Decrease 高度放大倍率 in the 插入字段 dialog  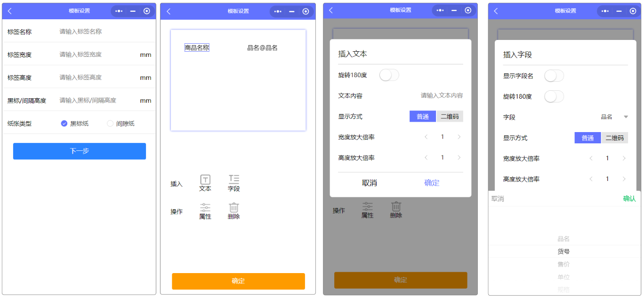(x=591, y=179)
